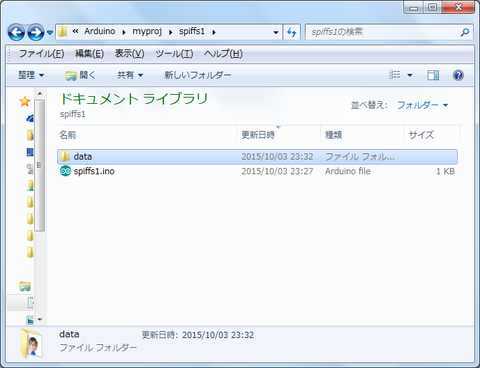Click the magnifier search icon

(465, 32)
